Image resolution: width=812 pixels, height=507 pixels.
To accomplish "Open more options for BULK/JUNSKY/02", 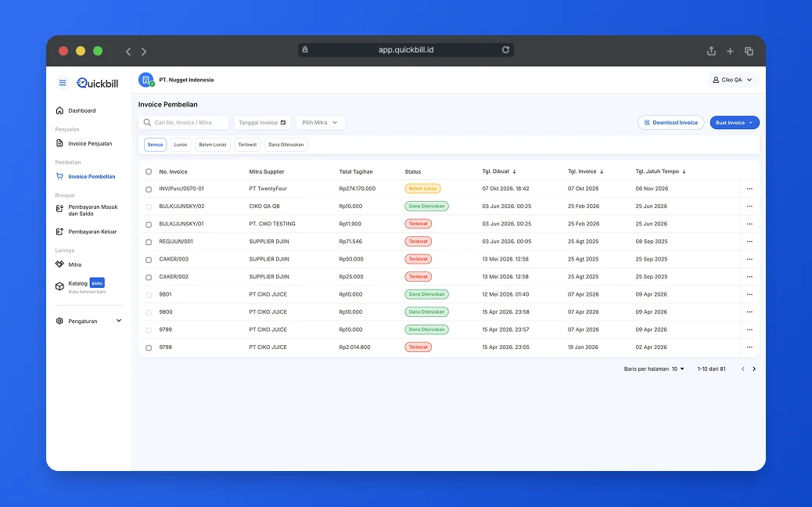I will tap(749, 206).
